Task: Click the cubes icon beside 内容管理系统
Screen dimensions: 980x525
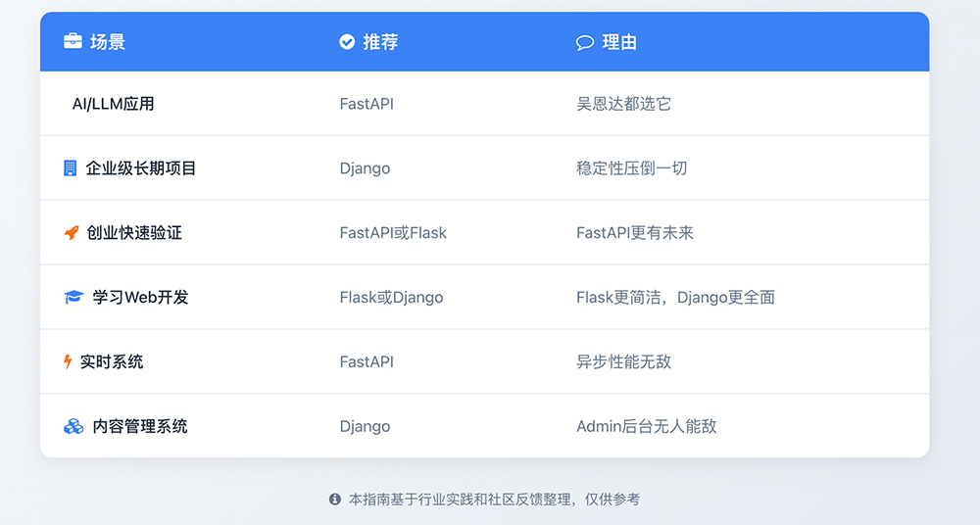Action: 73,426
